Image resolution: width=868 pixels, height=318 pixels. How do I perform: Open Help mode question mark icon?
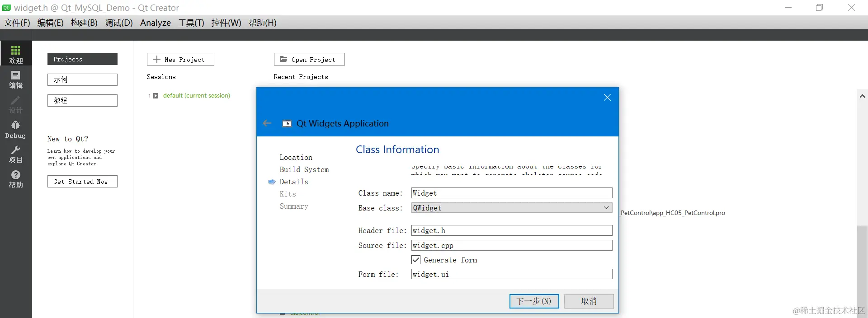coord(16,175)
